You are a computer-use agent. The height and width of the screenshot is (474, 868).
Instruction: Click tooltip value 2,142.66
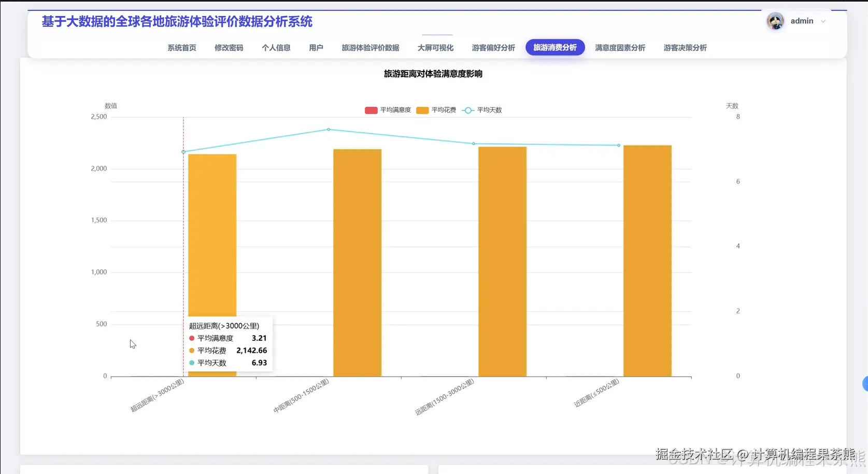[252, 351]
